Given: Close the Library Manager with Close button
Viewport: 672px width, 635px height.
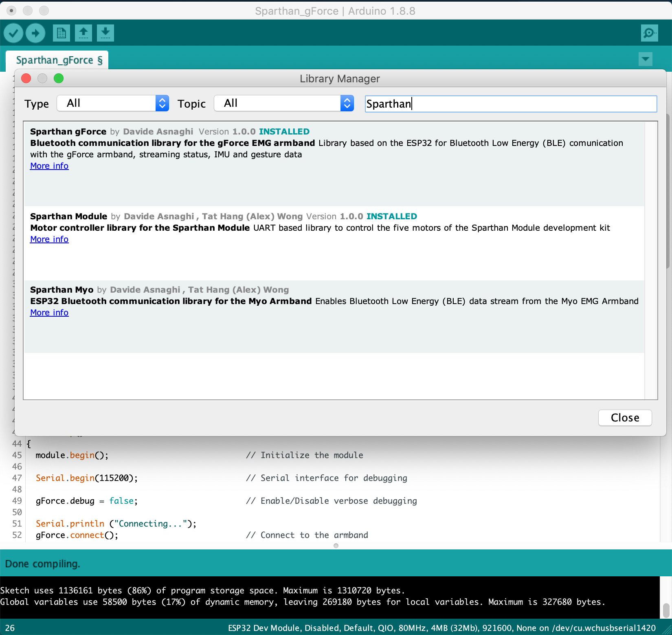Looking at the screenshot, I should pos(625,418).
